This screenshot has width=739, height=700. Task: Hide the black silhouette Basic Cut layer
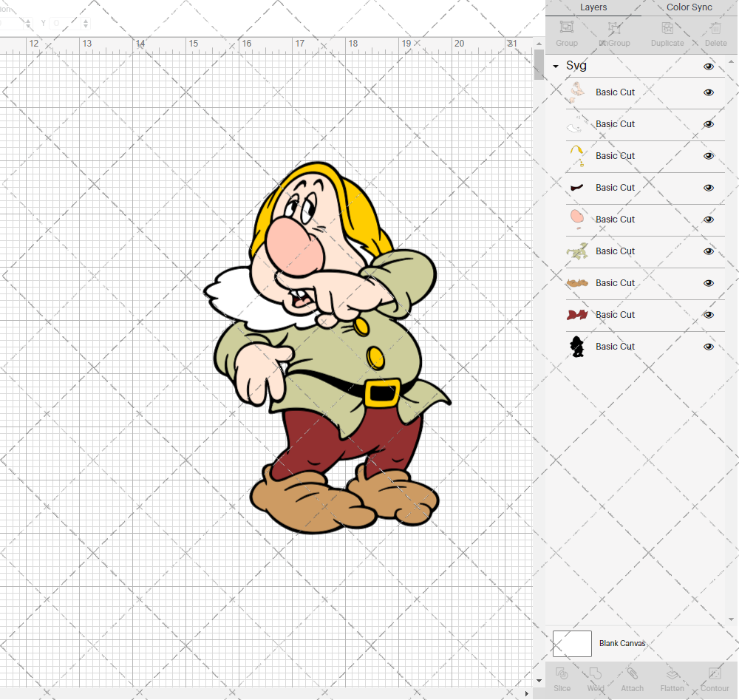[x=709, y=347]
